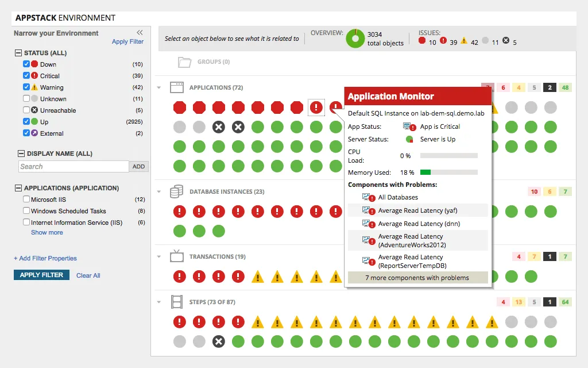Screen dimensions: 588x368
Task: Open 7 more components with problems
Action: click(417, 278)
